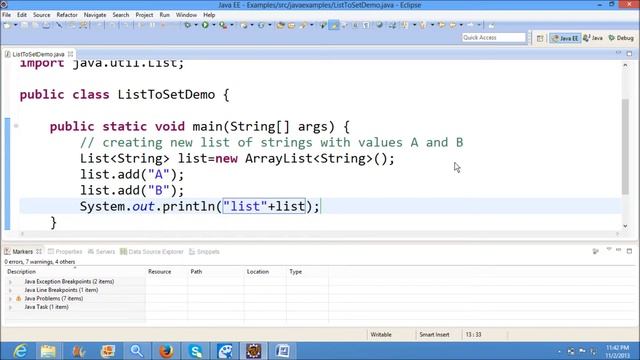Click the green Run button in the toolbar
Viewport: 640px width, 360px height.
(205, 25)
